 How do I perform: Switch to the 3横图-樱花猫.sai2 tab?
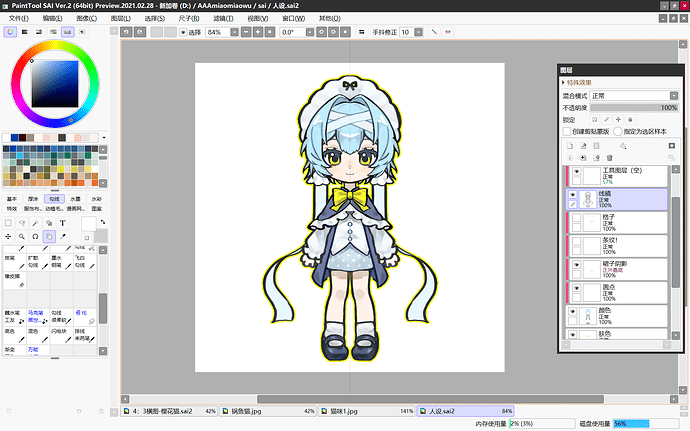[169, 411]
